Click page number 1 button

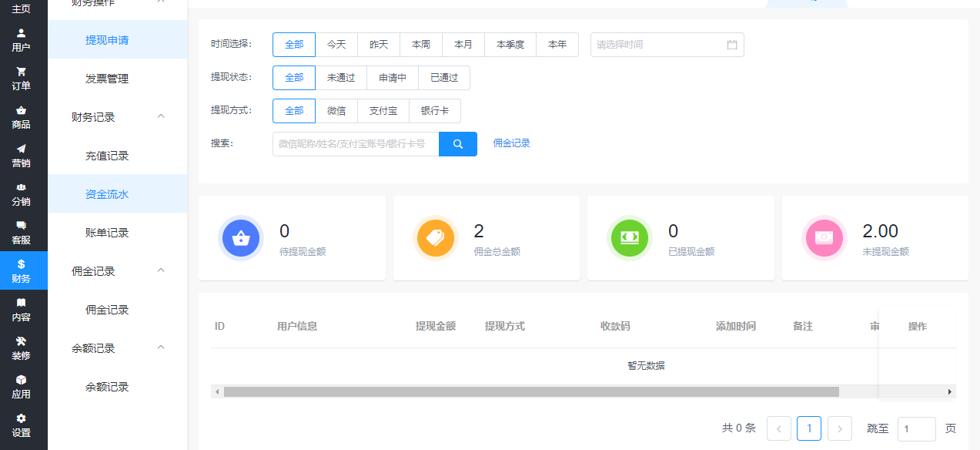coord(809,428)
